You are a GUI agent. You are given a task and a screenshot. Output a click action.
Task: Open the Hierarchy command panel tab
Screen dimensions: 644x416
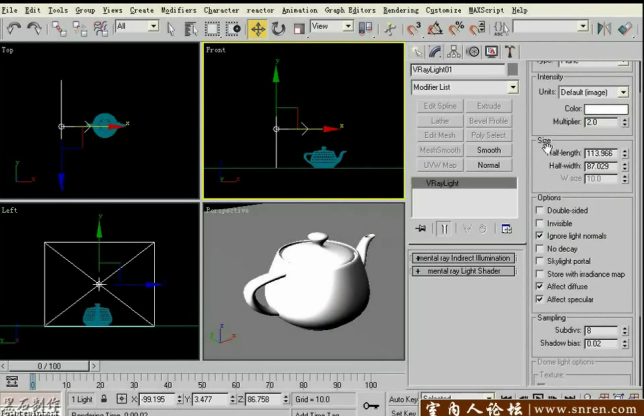tap(454, 52)
